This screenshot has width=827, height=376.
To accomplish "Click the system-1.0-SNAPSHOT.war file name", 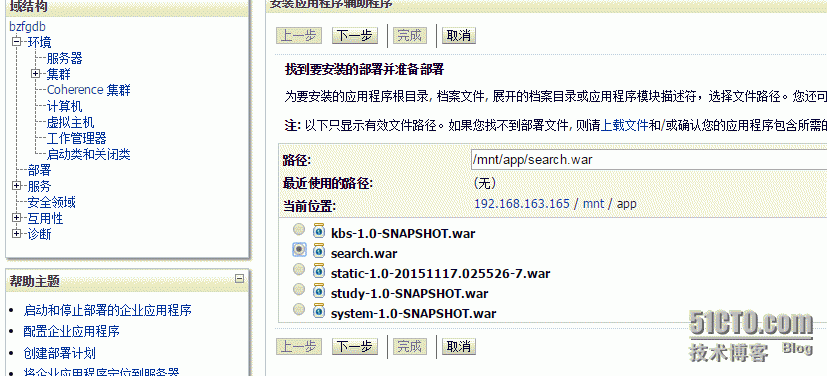I will (414, 313).
